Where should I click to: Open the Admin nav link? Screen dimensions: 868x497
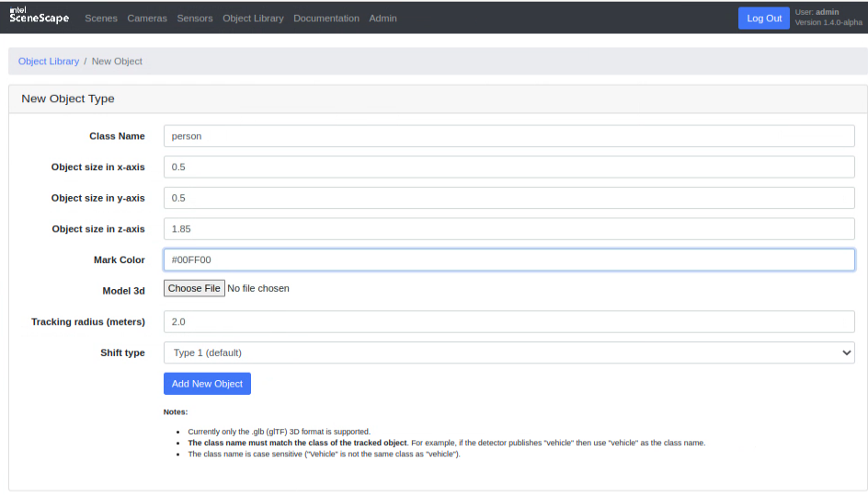coord(383,18)
